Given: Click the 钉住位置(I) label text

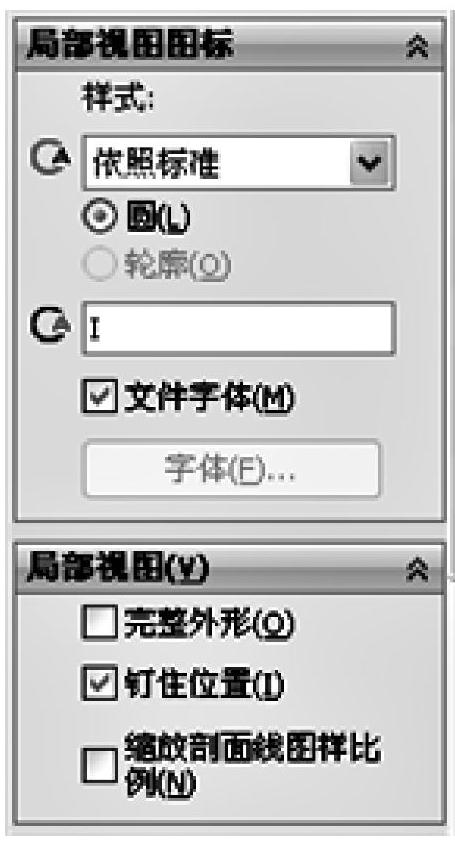Looking at the screenshot, I should [204, 685].
